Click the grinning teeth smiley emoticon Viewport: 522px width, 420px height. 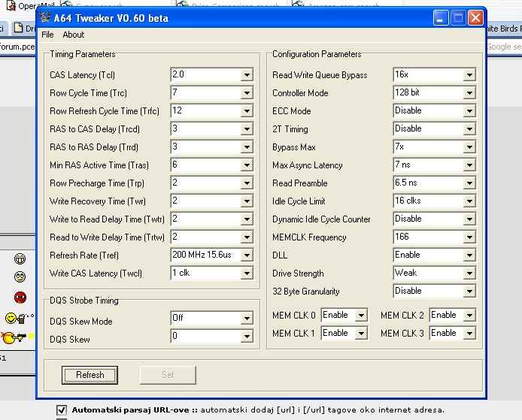[20, 258]
